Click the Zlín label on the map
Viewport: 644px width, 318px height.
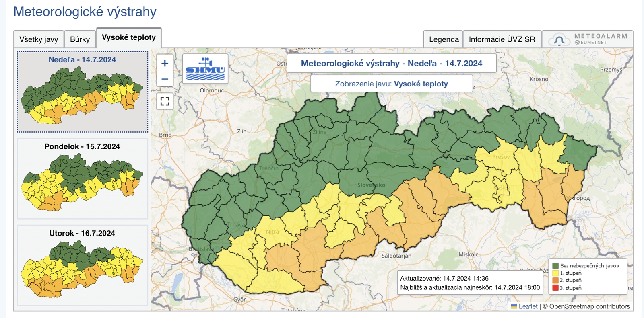242,131
